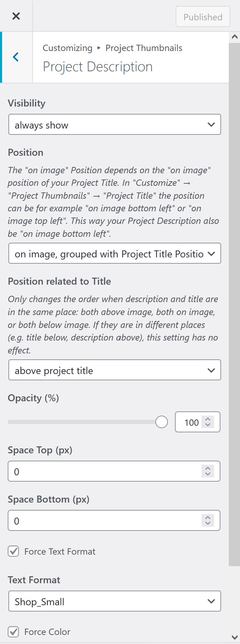The width and height of the screenshot is (240, 644).
Task: Click Space Bottom stepper up arrow
Action: tap(207, 518)
